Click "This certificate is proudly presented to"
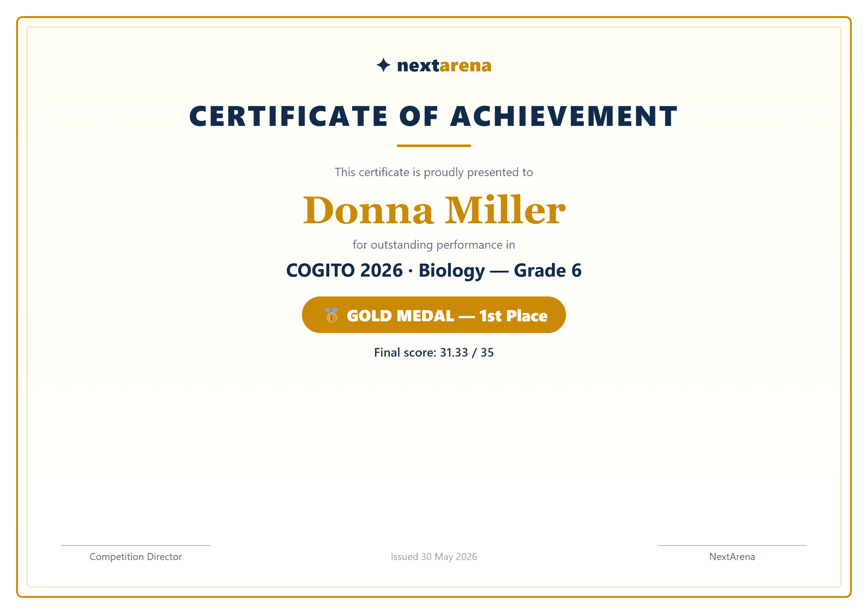Viewport: 868px width, 614px height. 434,172
